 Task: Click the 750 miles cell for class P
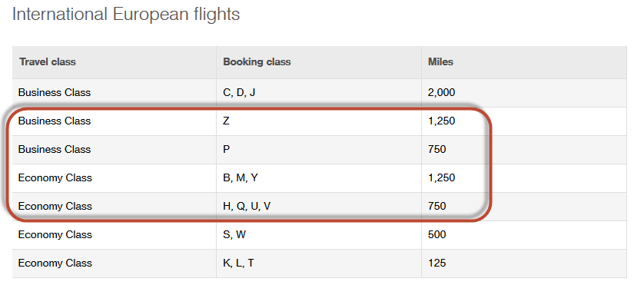coord(437,150)
